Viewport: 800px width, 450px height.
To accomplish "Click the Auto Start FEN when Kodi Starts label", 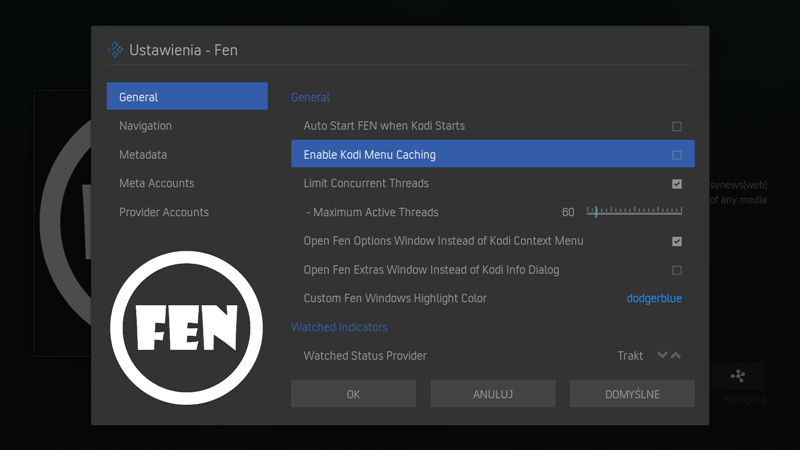I will [x=384, y=126].
